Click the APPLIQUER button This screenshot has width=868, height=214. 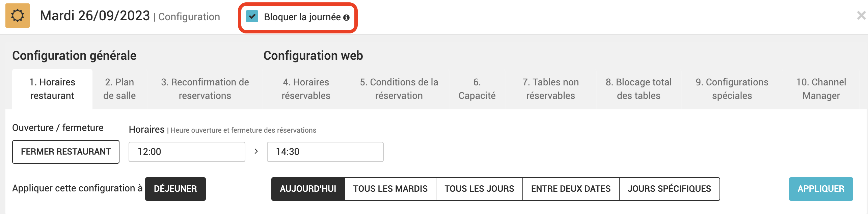pyautogui.click(x=821, y=189)
